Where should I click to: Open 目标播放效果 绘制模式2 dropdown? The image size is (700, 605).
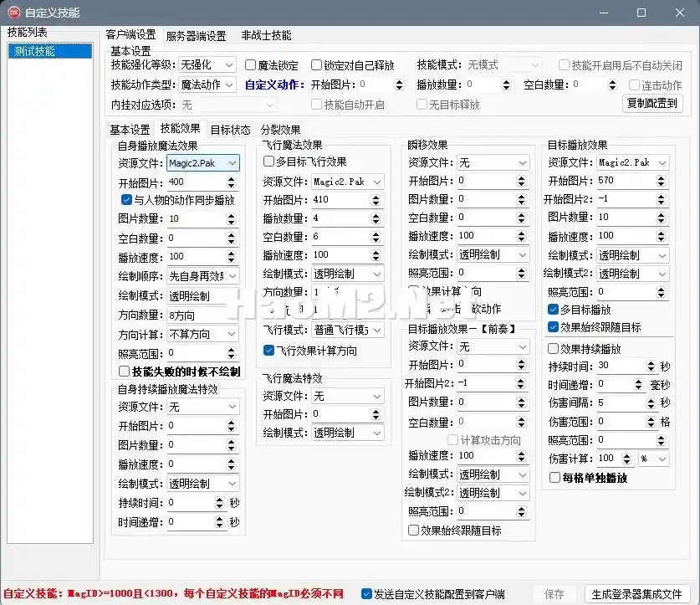633,274
